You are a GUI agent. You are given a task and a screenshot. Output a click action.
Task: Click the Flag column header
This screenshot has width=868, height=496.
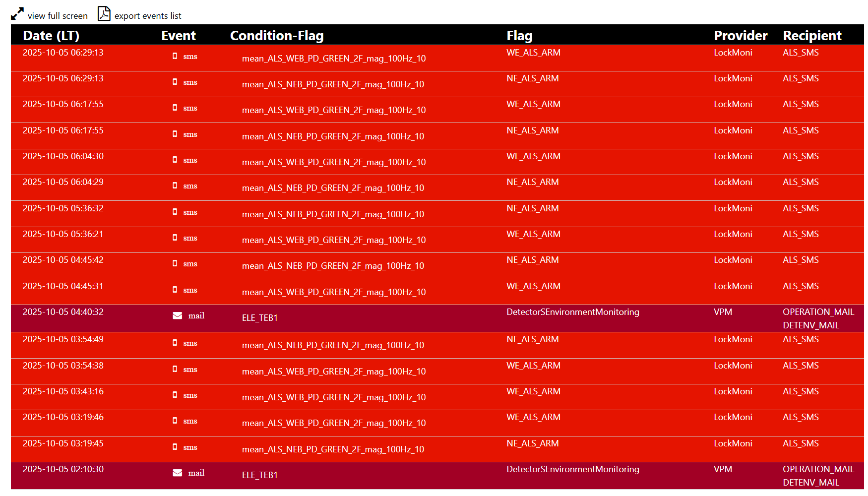click(x=519, y=36)
